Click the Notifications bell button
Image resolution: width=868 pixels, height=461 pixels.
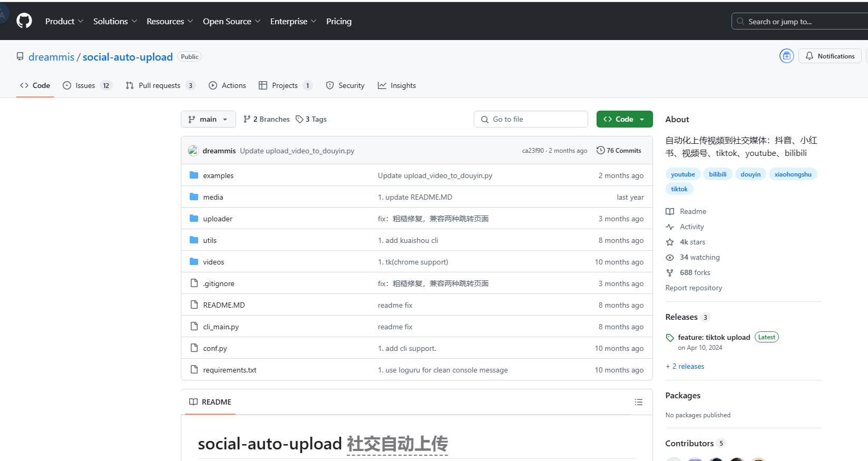coord(830,56)
